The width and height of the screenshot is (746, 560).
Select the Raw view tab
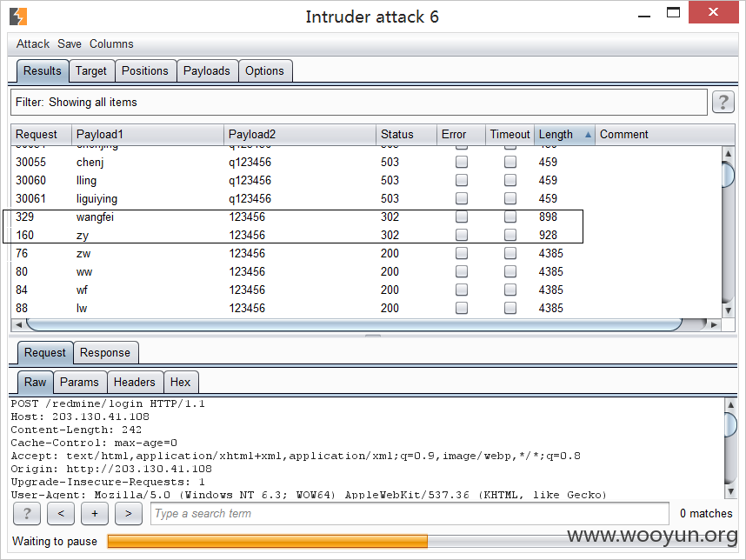[x=35, y=382]
